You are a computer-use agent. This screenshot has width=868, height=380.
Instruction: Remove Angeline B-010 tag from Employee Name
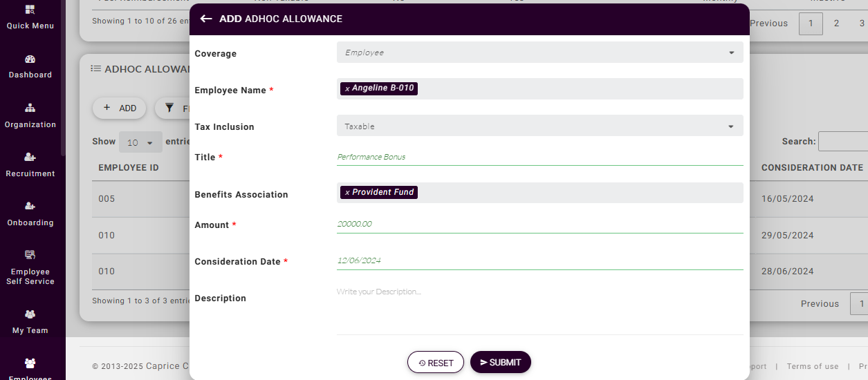[x=347, y=88]
